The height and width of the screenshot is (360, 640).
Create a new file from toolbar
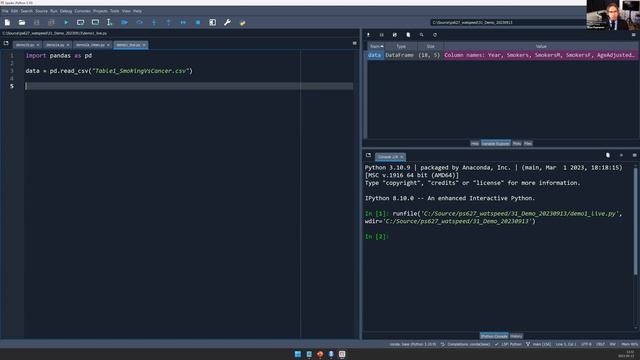[x=7, y=22]
